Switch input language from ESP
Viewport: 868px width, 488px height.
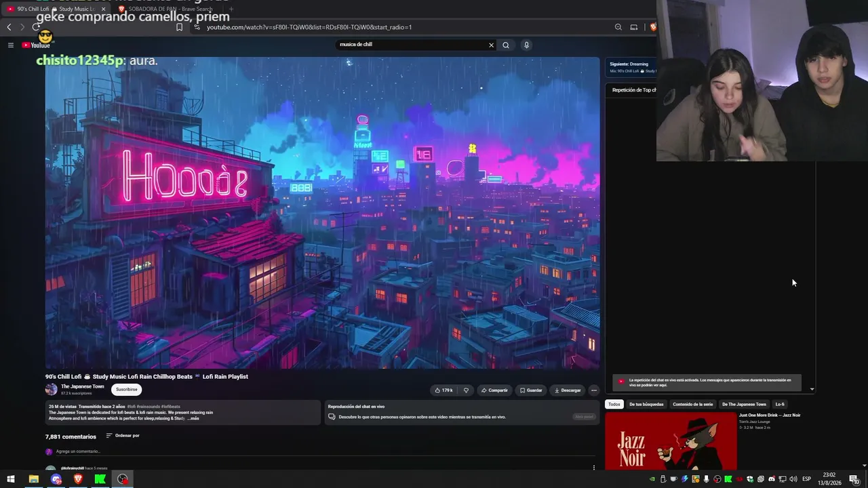tap(807, 479)
